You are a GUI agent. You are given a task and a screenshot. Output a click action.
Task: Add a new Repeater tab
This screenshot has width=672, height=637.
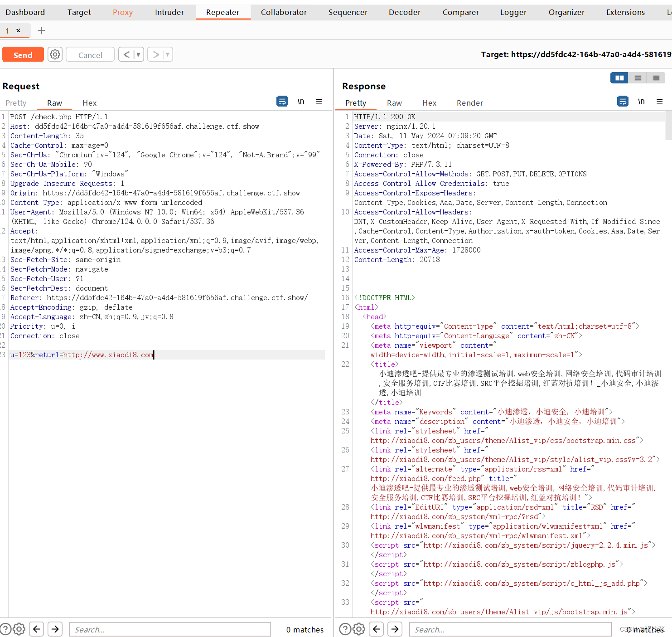[41, 30]
